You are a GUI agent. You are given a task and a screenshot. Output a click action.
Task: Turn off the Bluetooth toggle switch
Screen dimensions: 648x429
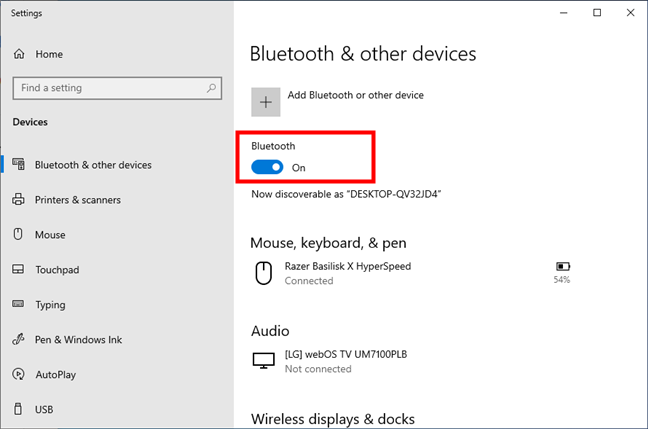point(267,167)
